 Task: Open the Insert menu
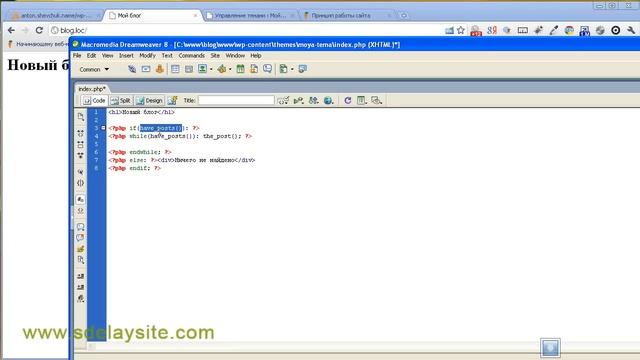pos(126,56)
